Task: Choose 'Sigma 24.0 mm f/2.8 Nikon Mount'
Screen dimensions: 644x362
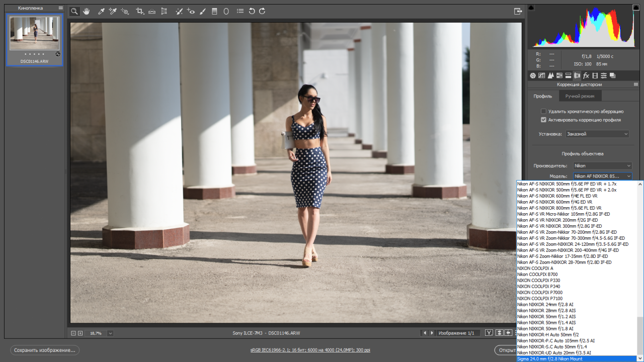Action: click(577, 359)
